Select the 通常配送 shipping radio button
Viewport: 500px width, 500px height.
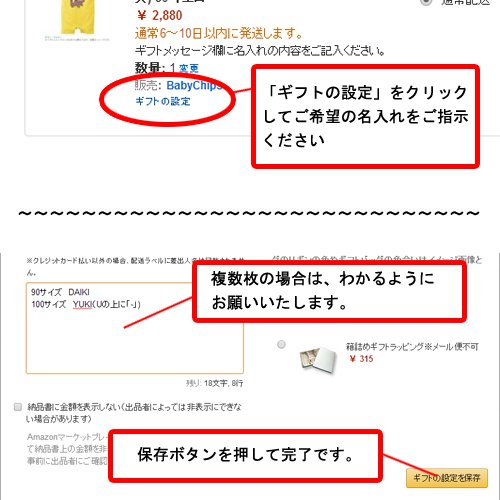[x=425, y=2]
